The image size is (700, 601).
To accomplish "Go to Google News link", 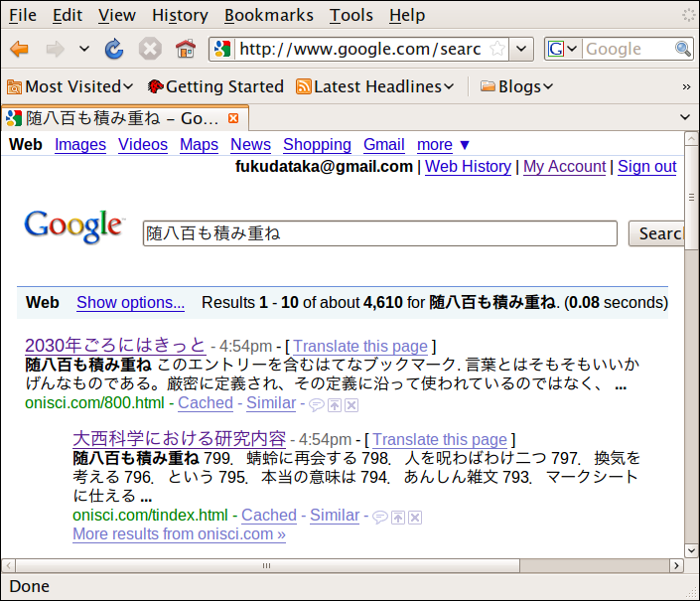I will click(x=250, y=145).
